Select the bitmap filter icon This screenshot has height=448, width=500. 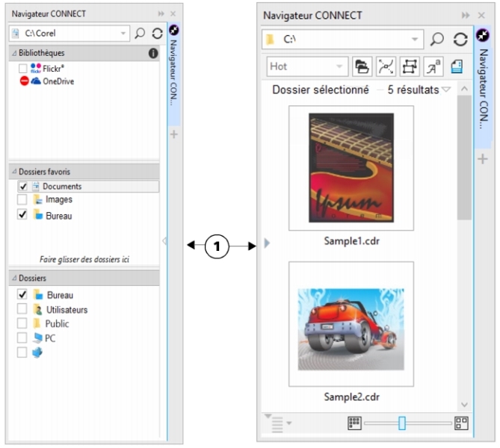click(x=409, y=66)
